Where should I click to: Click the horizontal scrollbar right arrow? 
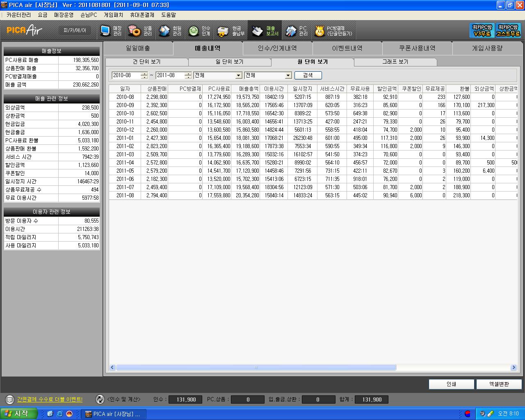(514, 367)
